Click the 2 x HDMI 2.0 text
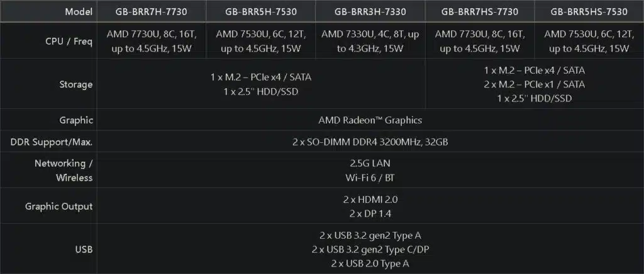644x274 pixels. click(370, 200)
